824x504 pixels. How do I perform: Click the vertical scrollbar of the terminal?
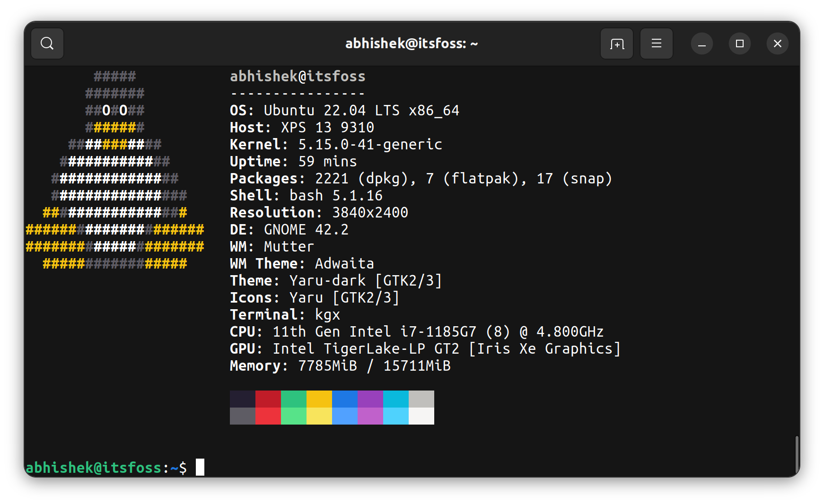pos(797,454)
